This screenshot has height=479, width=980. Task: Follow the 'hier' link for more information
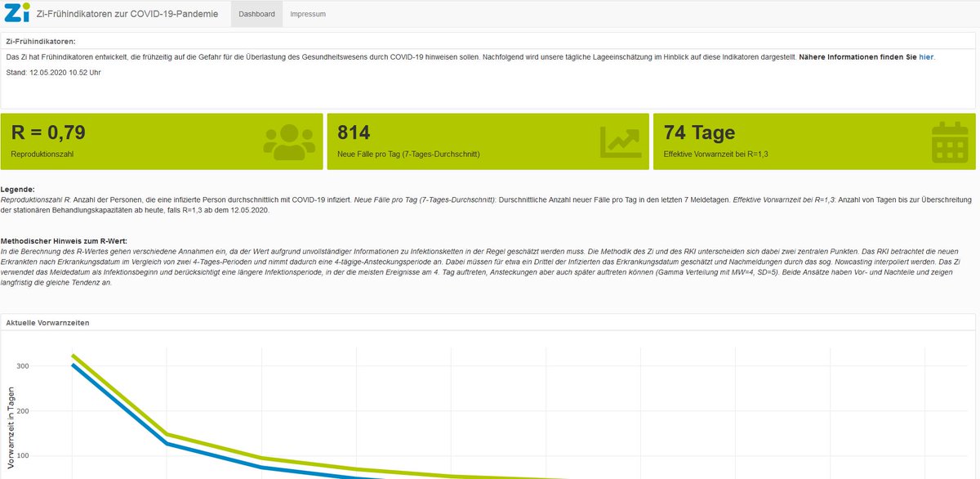(926, 56)
